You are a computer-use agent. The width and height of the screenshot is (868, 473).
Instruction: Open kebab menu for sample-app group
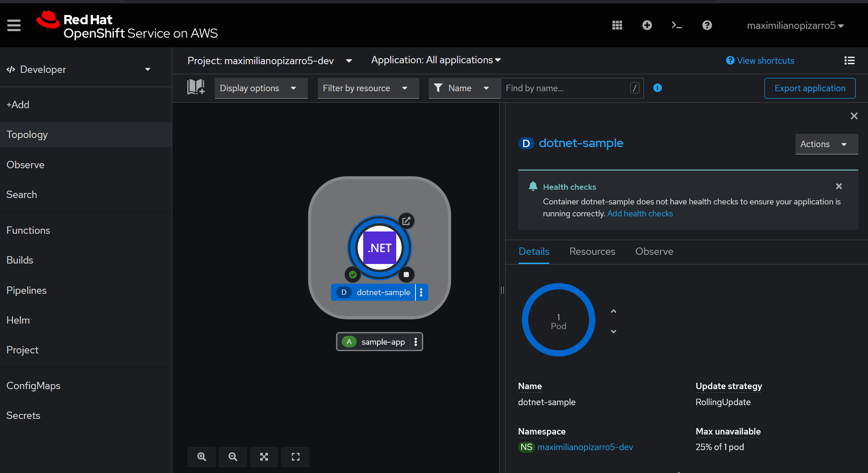[415, 341]
